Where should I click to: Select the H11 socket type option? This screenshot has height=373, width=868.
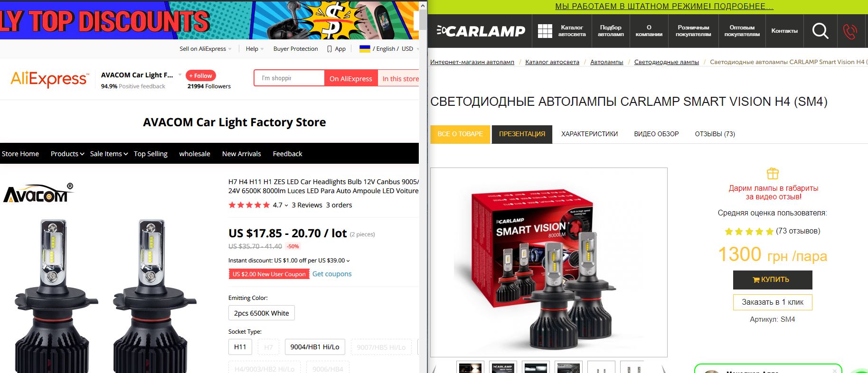240,347
